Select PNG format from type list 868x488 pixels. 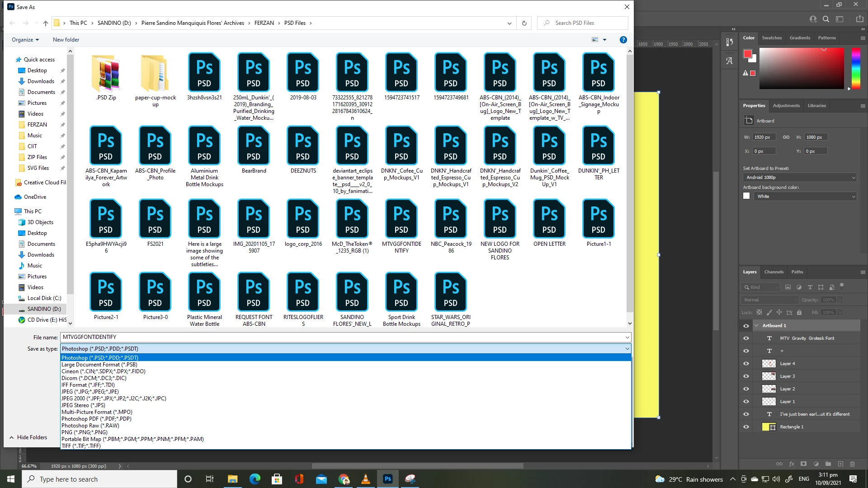point(85,432)
